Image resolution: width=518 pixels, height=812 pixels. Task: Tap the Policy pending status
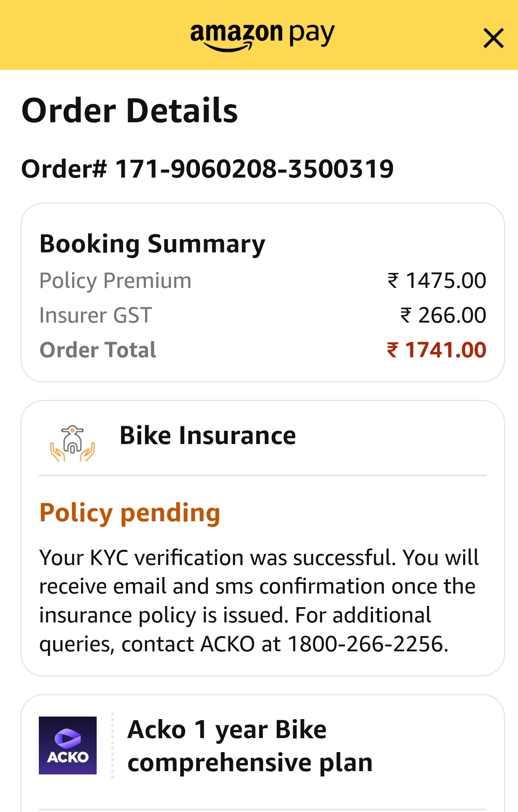tap(130, 513)
